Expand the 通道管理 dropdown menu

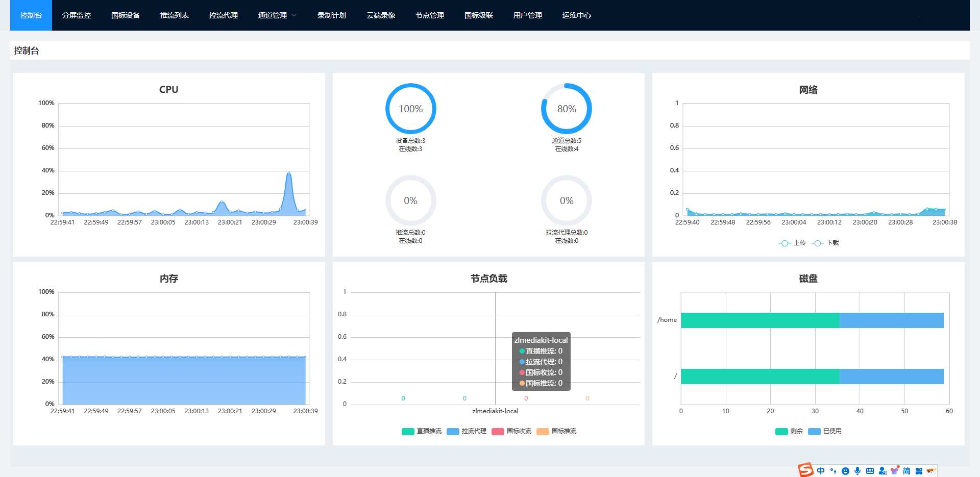coord(277,15)
